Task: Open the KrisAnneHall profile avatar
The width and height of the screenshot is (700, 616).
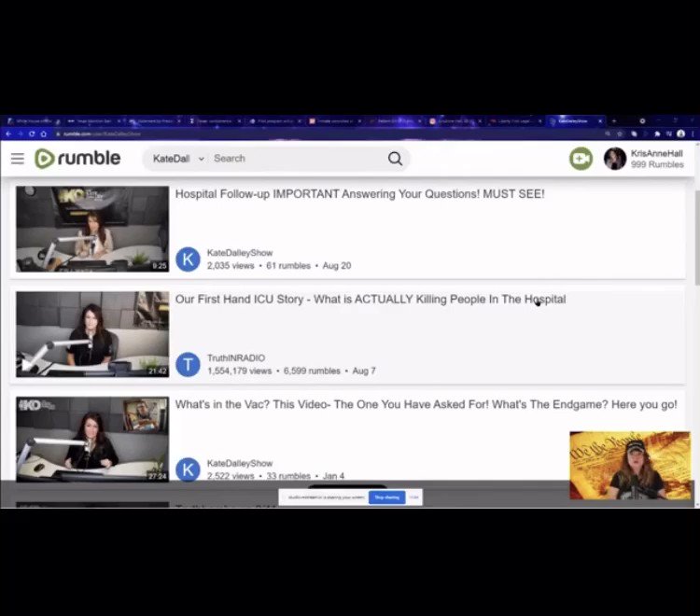Action: pos(615,159)
